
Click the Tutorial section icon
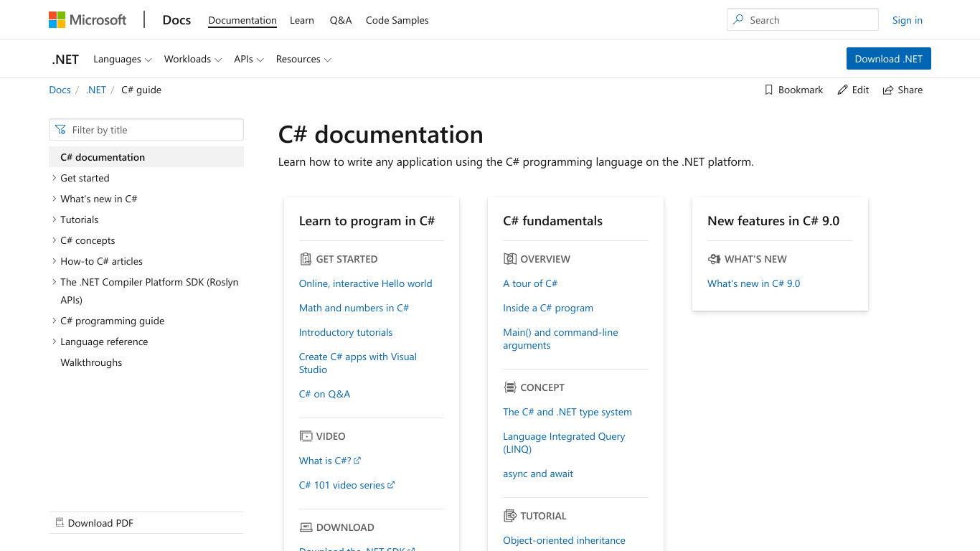point(510,516)
